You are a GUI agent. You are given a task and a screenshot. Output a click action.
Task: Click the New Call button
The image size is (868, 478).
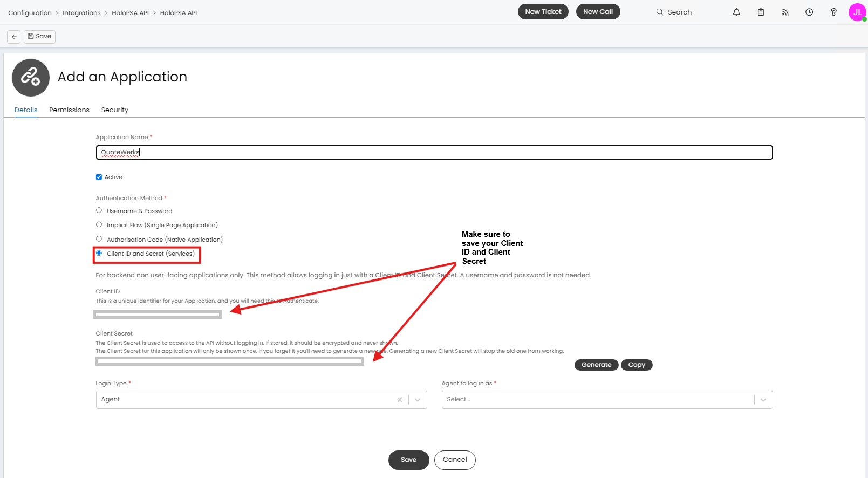[598, 12]
